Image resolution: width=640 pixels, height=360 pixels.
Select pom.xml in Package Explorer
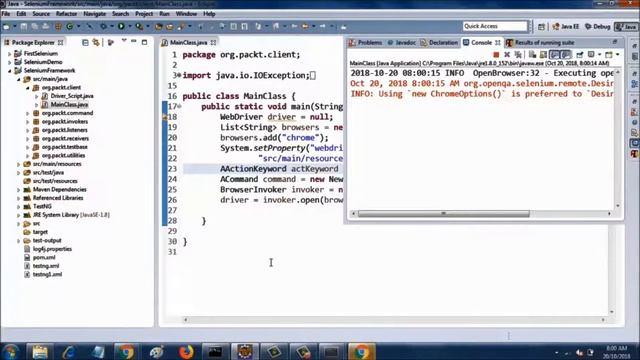click(x=44, y=258)
